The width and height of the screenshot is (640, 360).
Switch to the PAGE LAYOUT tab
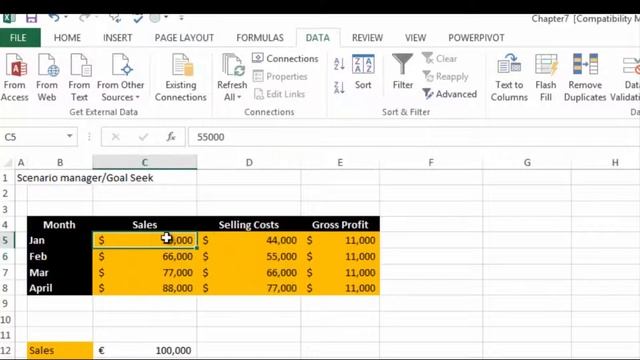coord(184,38)
